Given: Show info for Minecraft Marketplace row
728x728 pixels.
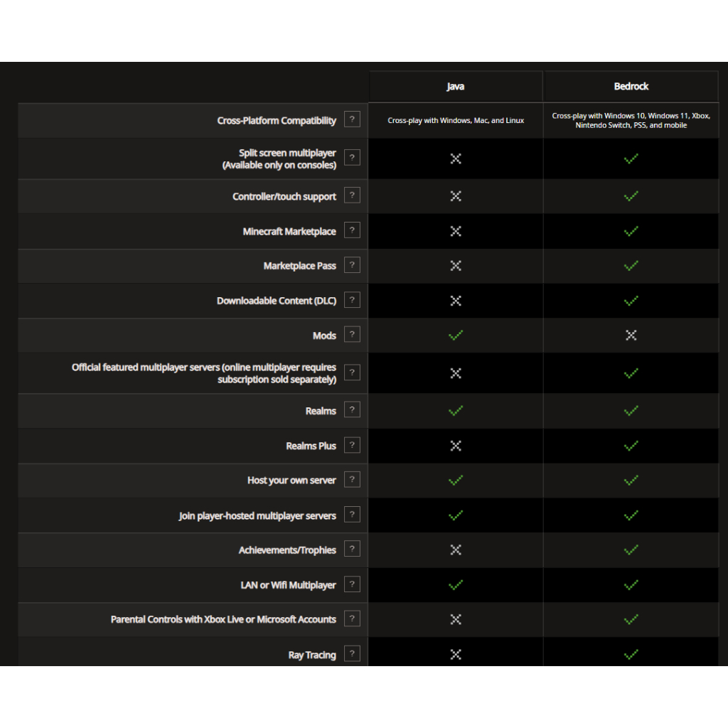Looking at the screenshot, I should (x=352, y=230).
